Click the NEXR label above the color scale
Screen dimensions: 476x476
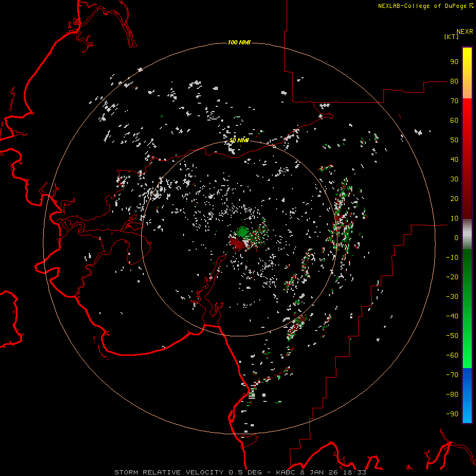coord(464,32)
